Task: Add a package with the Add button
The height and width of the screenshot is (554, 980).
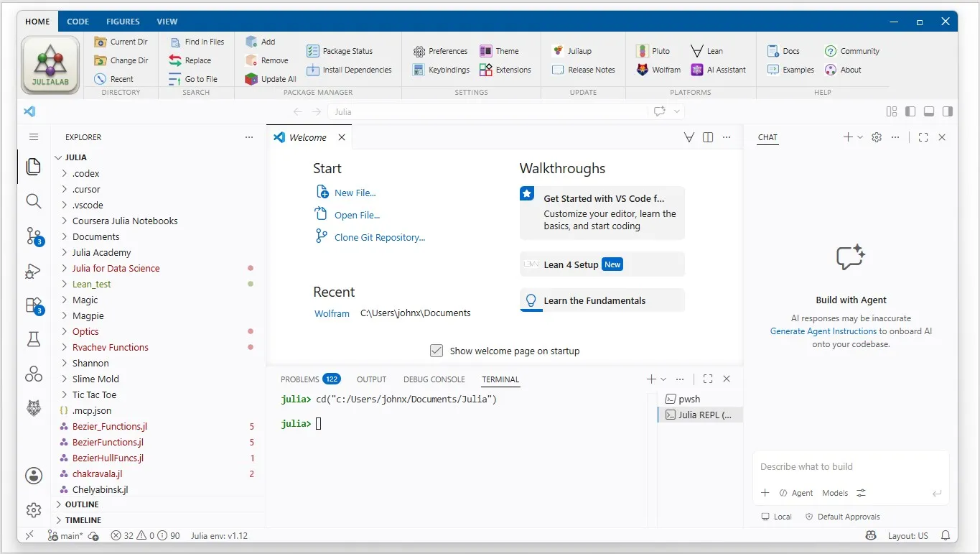Action: [260, 42]
